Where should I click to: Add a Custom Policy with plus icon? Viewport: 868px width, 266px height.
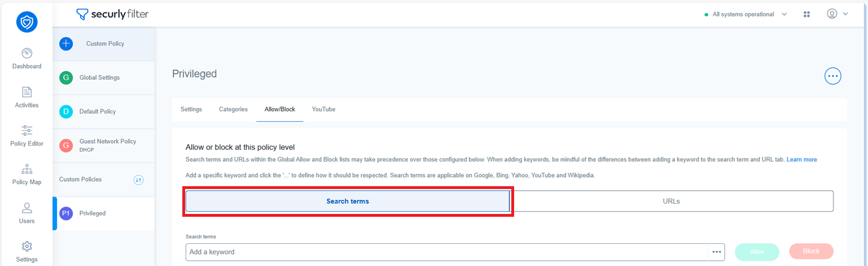pos(66,44)
